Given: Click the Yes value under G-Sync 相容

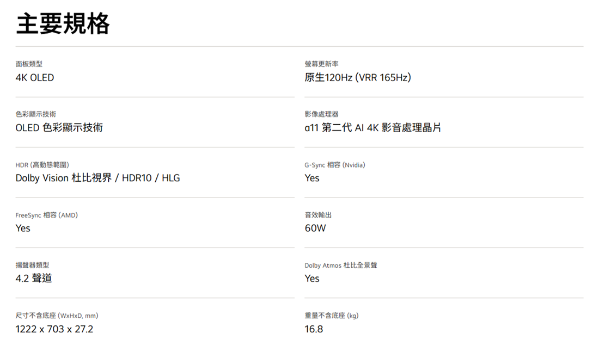Looking at the screenshot, I should click(312, 178).
